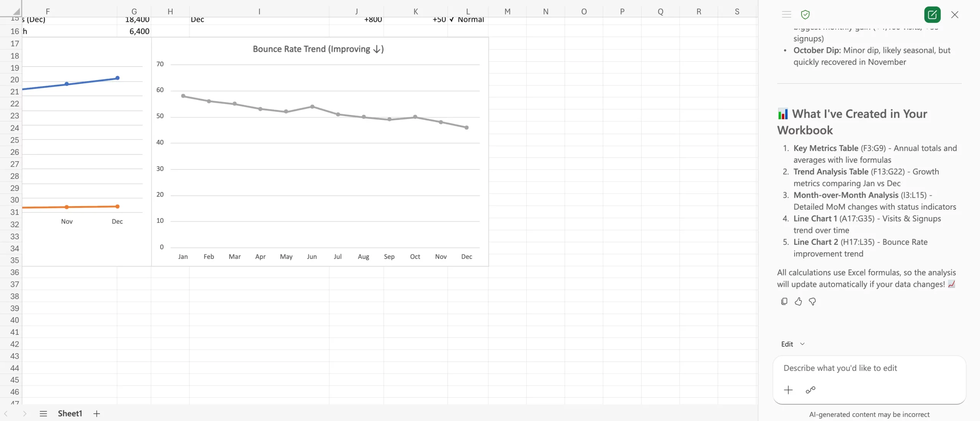Select column M header
Screen dimensions: 980x421
click(x=507, y=11)
